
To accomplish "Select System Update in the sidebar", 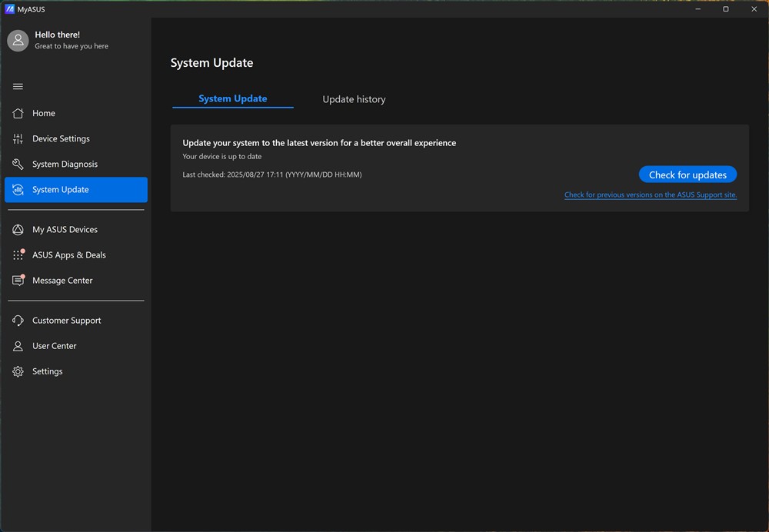I will pos(75,190).
